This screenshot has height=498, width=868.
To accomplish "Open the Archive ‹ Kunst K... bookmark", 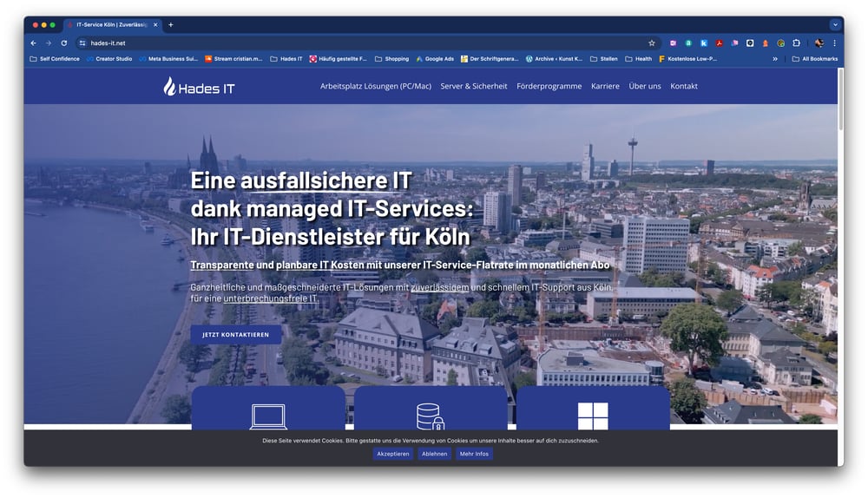I will [554, 59].
